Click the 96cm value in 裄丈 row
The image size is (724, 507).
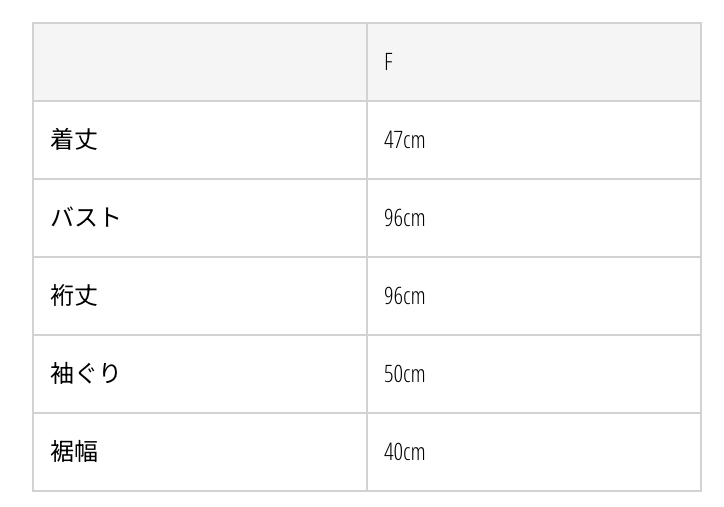click(404, 296)
